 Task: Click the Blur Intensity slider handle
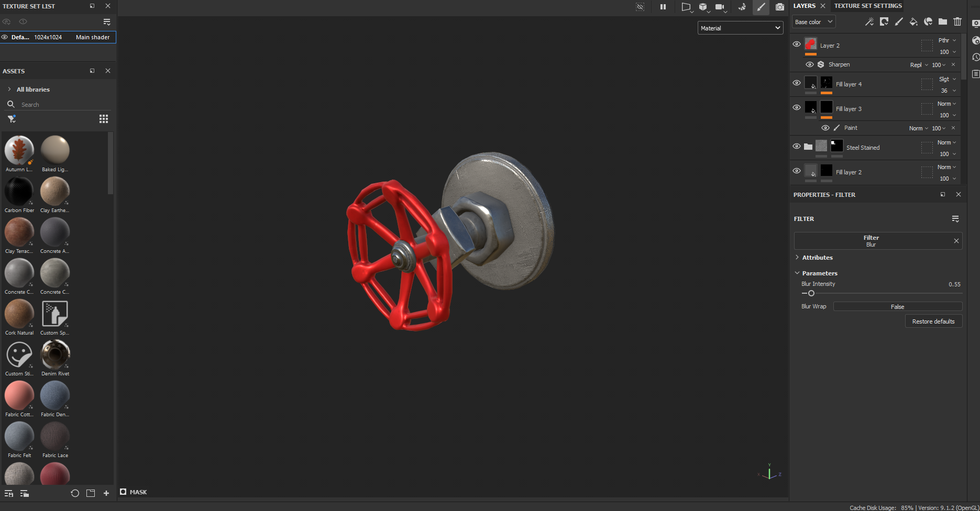tap(811, 293)
